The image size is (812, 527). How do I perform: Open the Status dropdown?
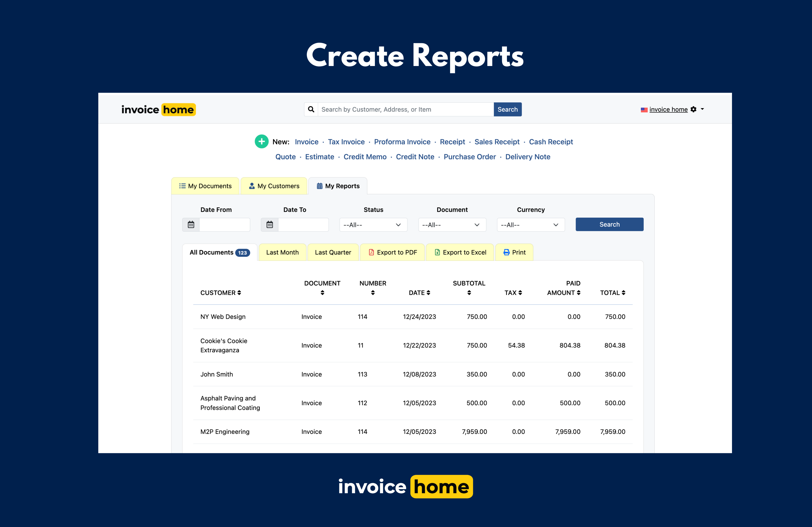point(373,224)
